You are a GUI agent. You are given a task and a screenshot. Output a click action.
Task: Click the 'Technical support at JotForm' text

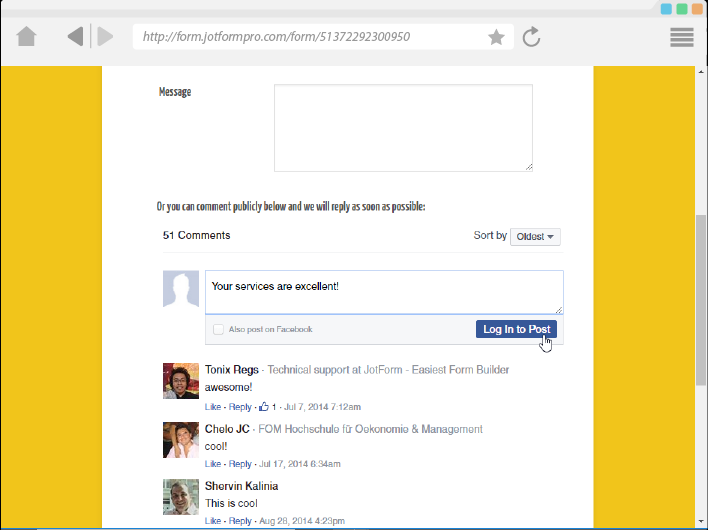tap(335, 370)
